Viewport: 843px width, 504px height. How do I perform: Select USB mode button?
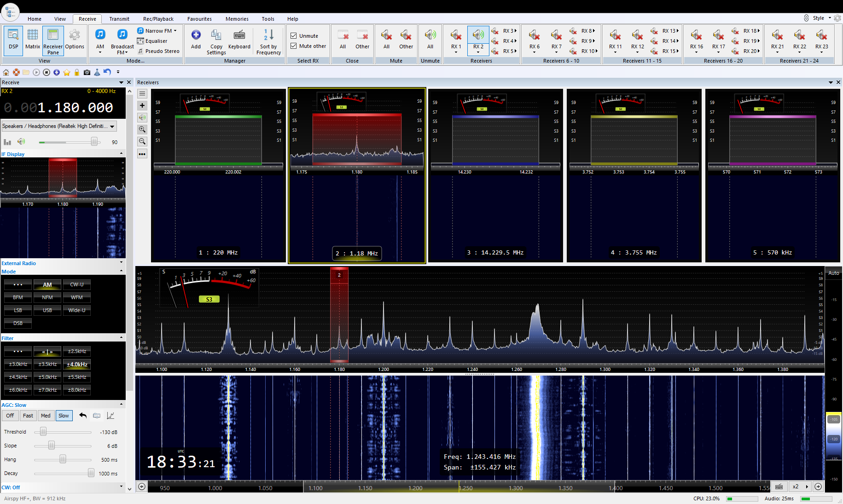[47, 310]
